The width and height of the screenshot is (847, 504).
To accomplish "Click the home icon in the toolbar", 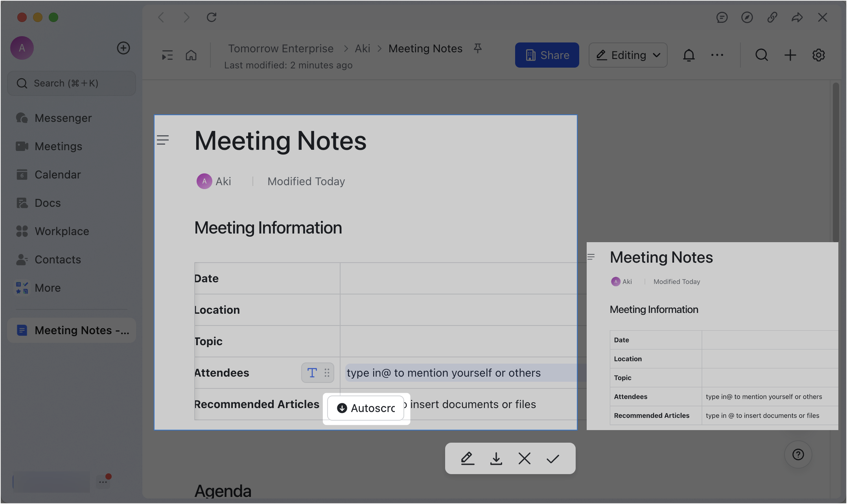I will [x=191, y=55].
